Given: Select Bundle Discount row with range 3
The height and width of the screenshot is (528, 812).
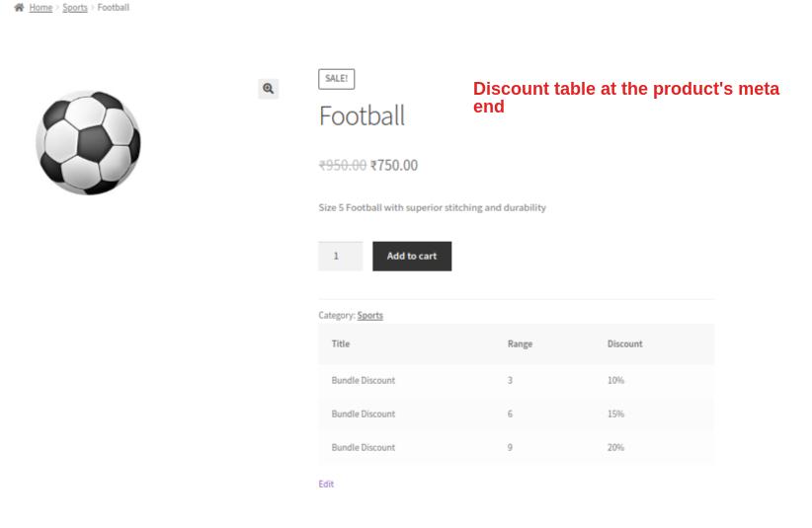Looking at the screenshot, I should tap(517, 381).
